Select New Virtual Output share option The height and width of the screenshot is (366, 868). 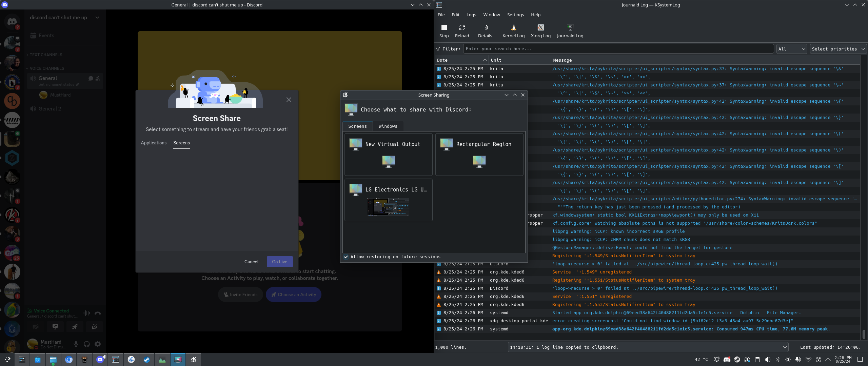(389, 155)
